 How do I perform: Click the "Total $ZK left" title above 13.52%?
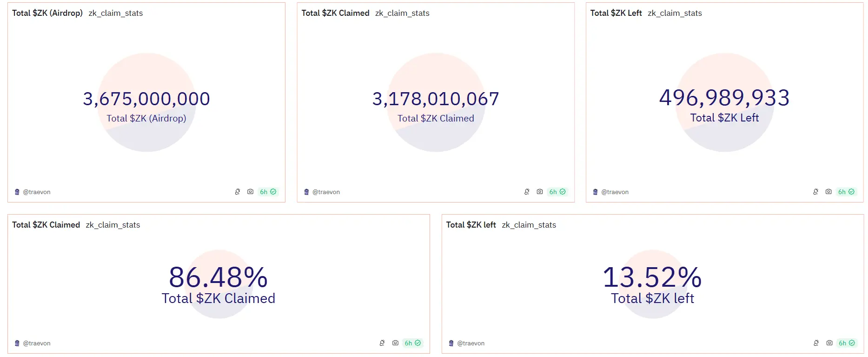(471, 225)
